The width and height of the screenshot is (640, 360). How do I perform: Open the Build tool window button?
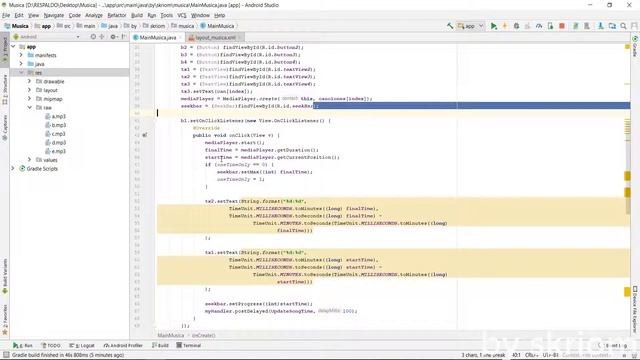(160, 345)
